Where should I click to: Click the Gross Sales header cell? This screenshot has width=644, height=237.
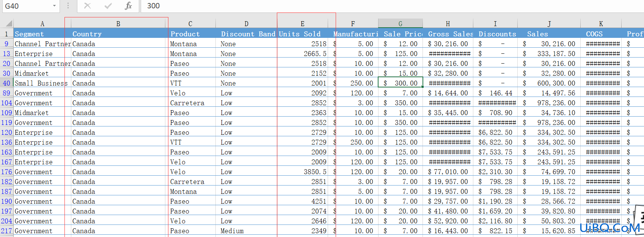tap(448, 34)
